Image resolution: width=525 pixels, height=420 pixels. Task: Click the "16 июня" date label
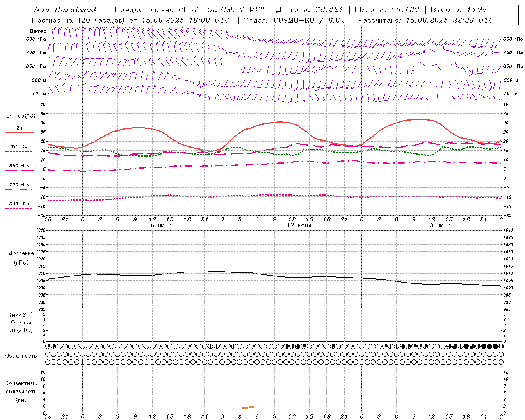click(160, 226)
